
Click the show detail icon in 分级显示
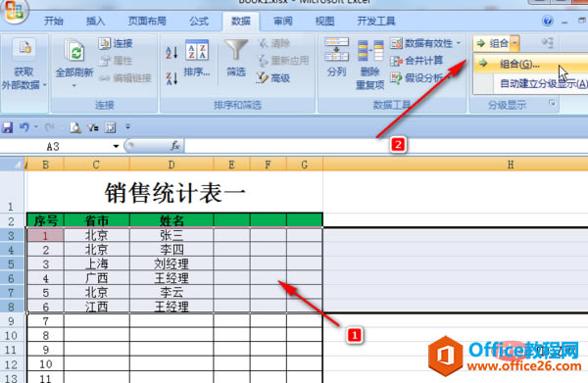(x=548, y=43)
